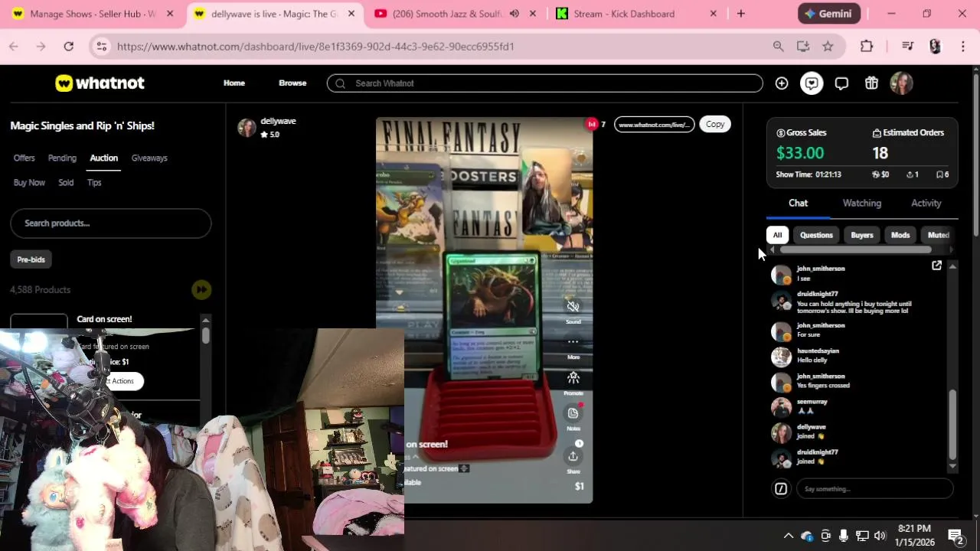This screenshot has height=551, width=980.
Task: Click chat filter horizontal scrollbar
Action: pyautogui.click(x=855, y=249)
